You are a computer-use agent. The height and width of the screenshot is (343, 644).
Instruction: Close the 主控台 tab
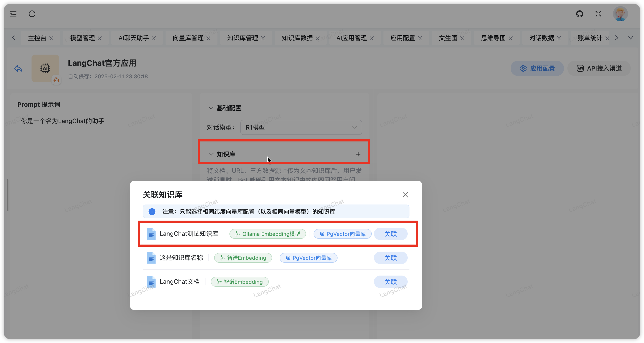point(51,38)
